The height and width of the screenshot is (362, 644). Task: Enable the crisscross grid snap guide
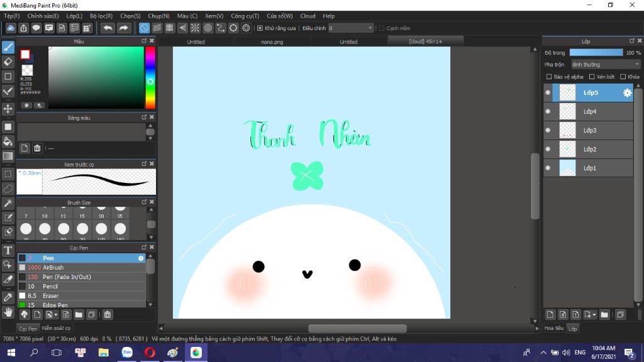point(170,28)
